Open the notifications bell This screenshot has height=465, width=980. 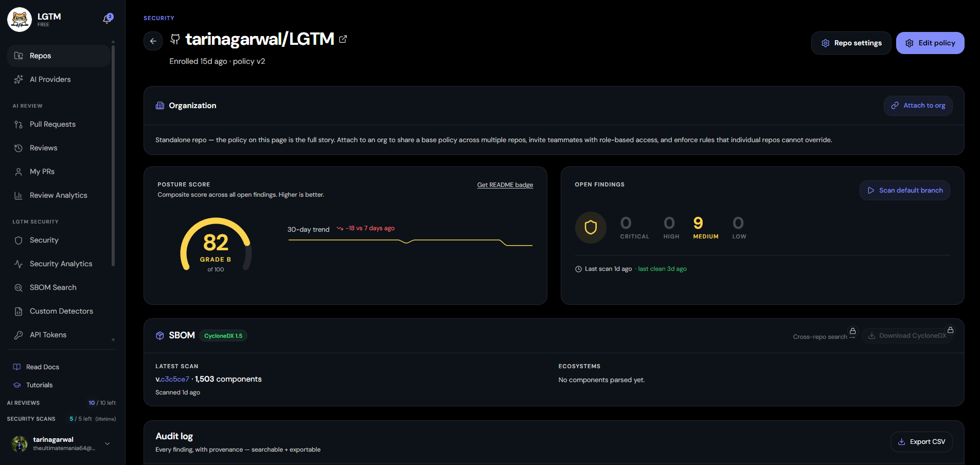pyautogui.click(x=108, y=19)
